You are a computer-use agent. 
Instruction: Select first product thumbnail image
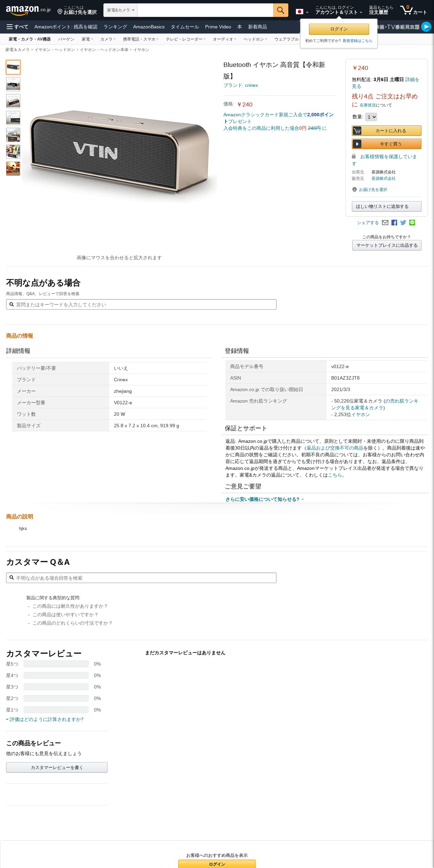coord(13,67)
